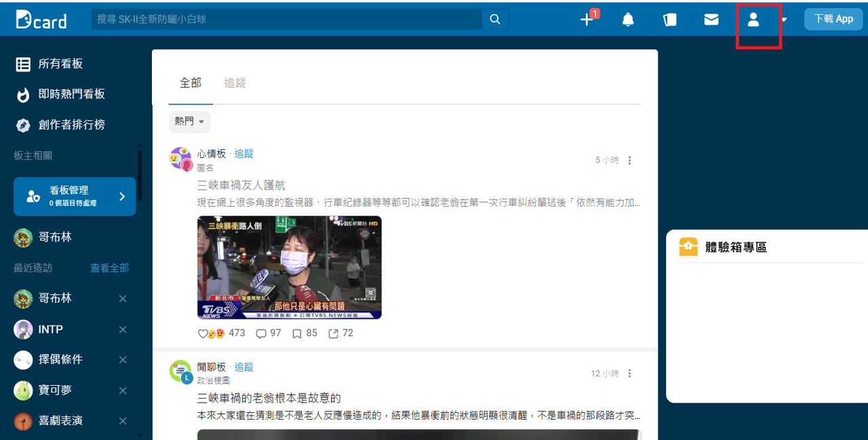Expand the account dropdown arrow
Image resolution: width=868 pixels, height=440 pixels.
(784, 20)
